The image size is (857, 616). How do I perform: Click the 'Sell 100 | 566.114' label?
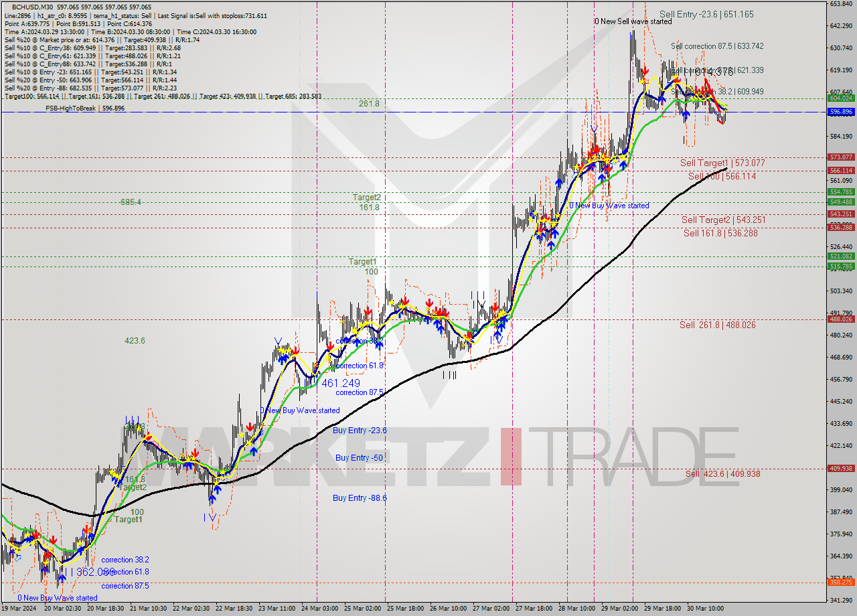pyautogui.click(x=722, y=176)
